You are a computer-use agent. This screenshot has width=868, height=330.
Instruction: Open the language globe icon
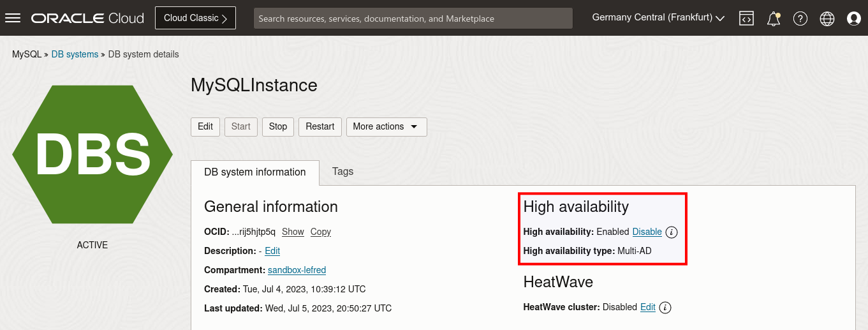tap(827, 19)
